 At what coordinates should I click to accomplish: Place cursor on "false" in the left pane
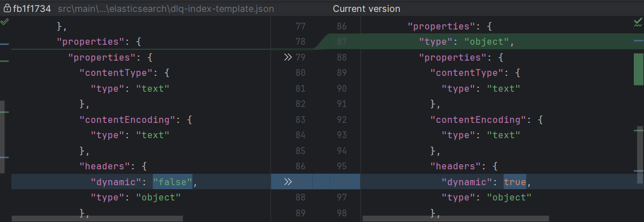pos(173,182)
